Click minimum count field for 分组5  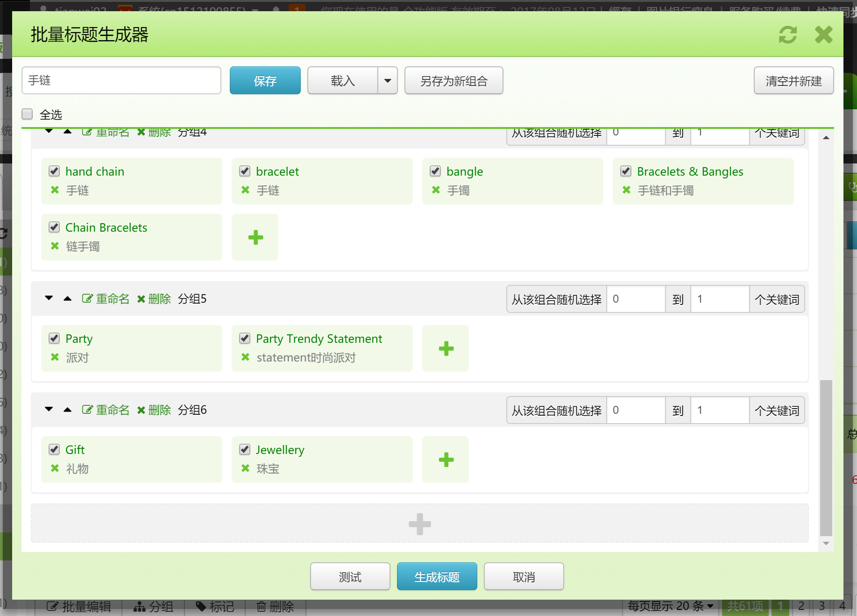pos(636,299)
